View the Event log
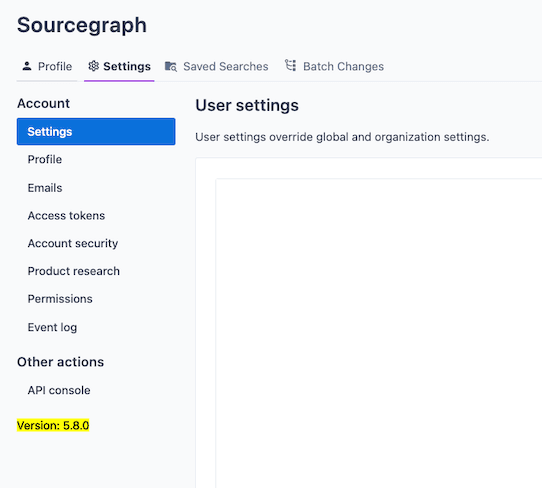Viewport: 542px width, 488px height. (52, 327)
